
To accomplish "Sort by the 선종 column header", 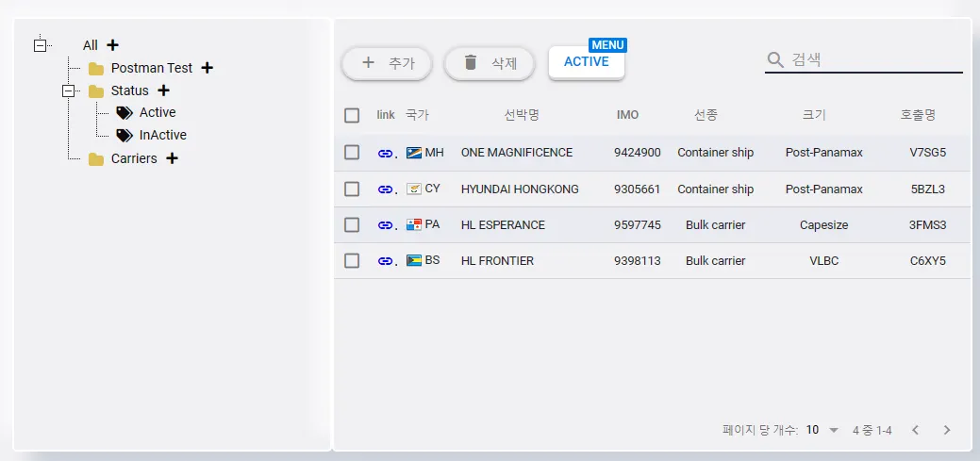I will click(706, 115).
